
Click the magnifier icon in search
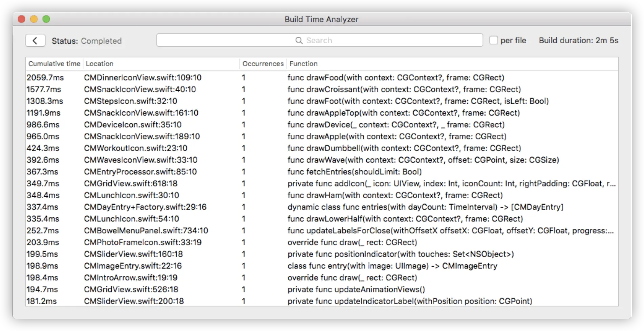coord(299,40)
